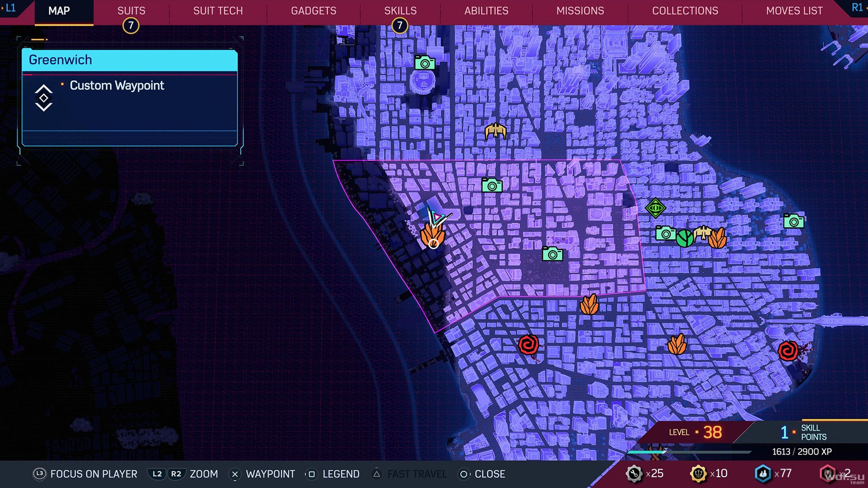Click the Greenwich district title
Image resolution: width=868 pixels, height=488 pixels.
(60, 60)
